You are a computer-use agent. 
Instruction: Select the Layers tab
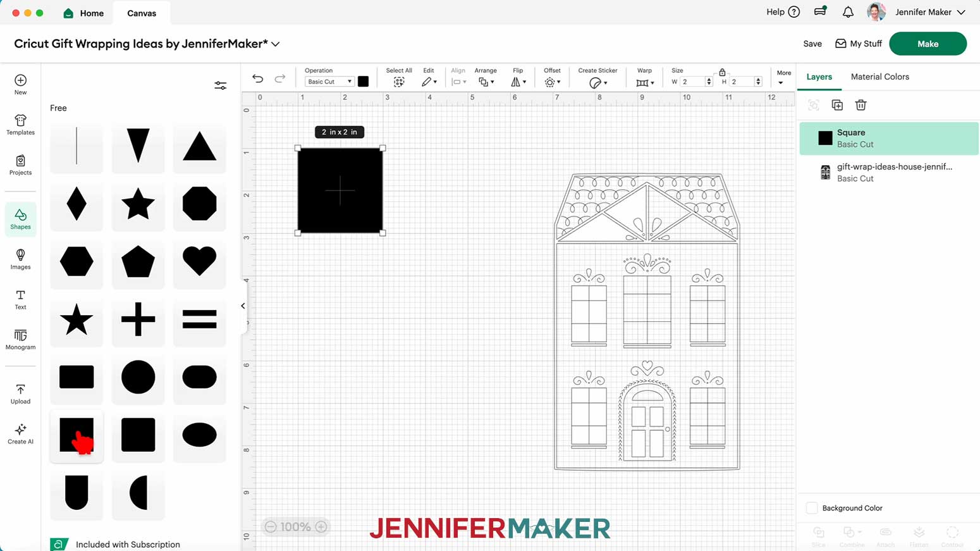(819, 77)
